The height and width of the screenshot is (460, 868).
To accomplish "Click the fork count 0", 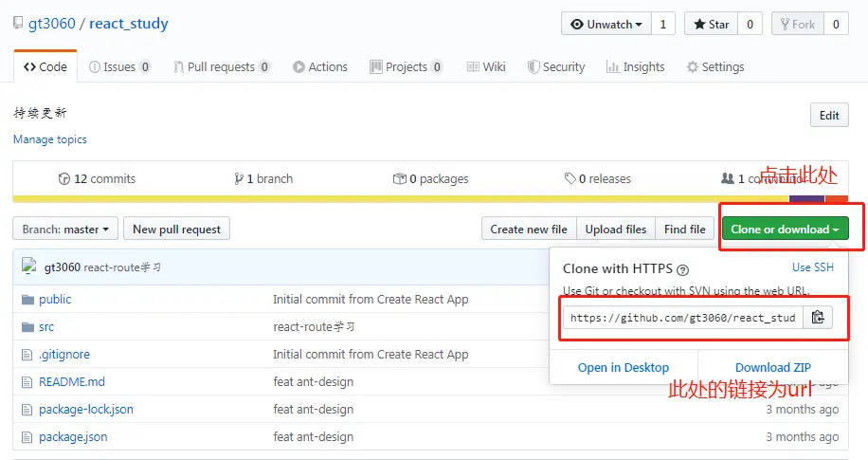I will click(x=836, y=24).
